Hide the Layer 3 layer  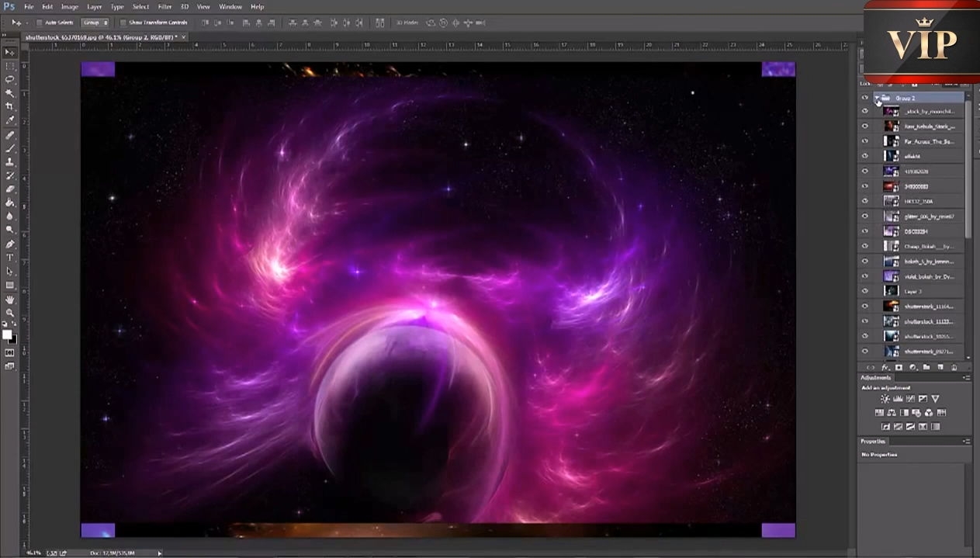[x=864, y=291]
